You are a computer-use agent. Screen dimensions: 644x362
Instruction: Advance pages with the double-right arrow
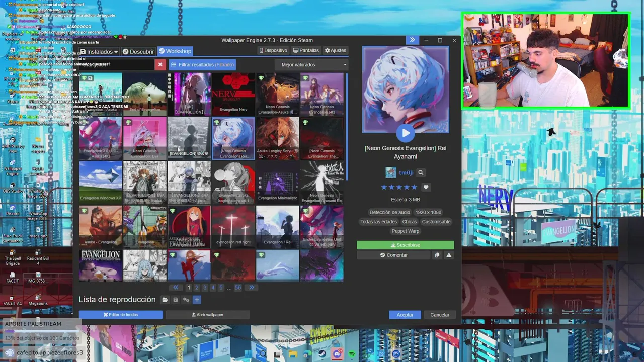251,288
